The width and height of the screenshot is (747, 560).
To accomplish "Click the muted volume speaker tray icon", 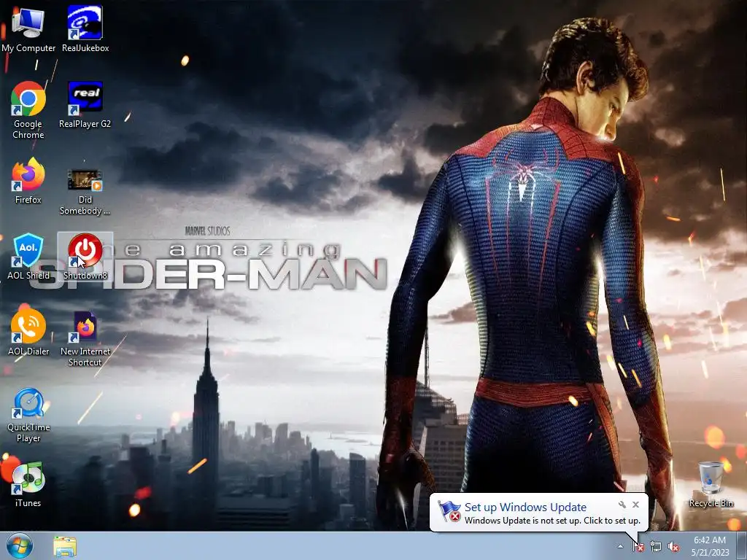I will pyautogui.click(x=673, y=547).
